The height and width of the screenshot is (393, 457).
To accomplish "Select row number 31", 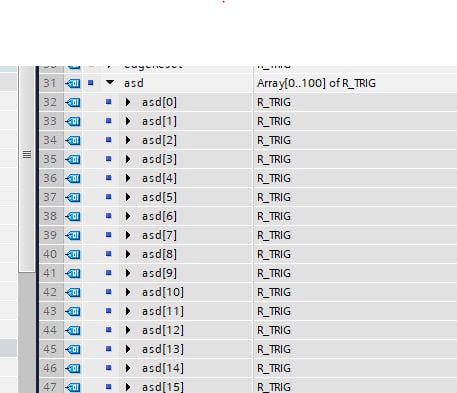I will coord(50,83).
